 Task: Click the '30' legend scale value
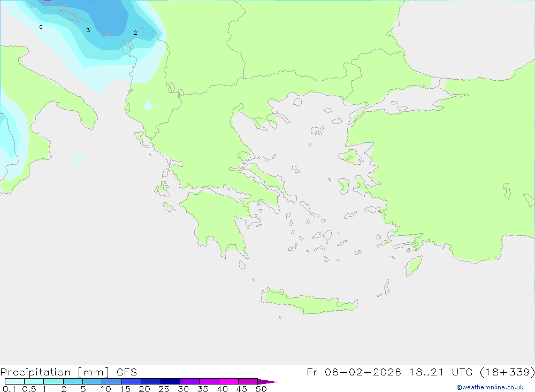click(184, 389)
